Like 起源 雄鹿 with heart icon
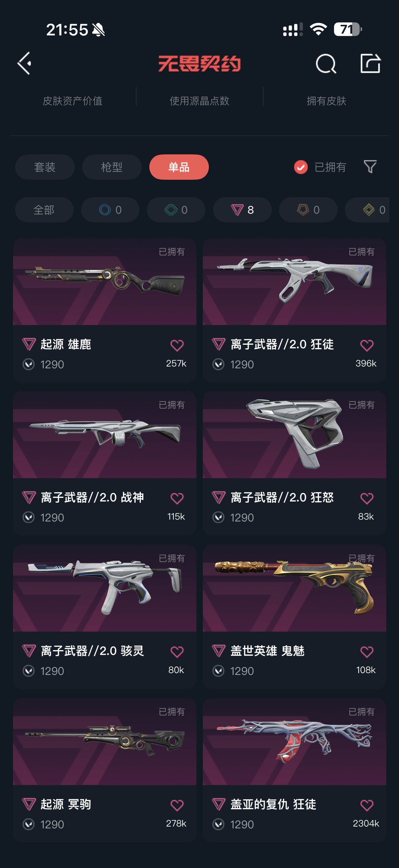The height and width of the screenshot is (868, 399). (177, 345)
